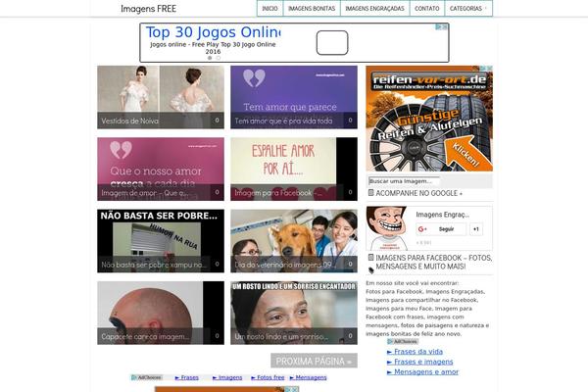The image size is (588, 392).
Task: Go to PROXIMA PÁGINA
Action: tap(314, 361)
